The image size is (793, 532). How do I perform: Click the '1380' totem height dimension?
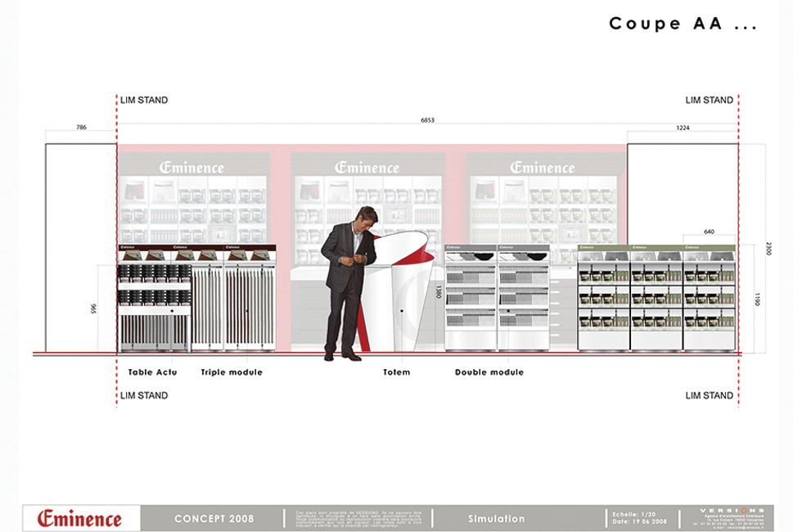(439, 292)
